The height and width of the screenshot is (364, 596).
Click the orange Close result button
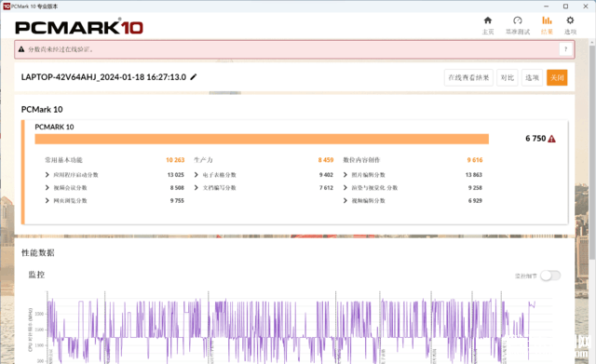(x=557, y=77)
